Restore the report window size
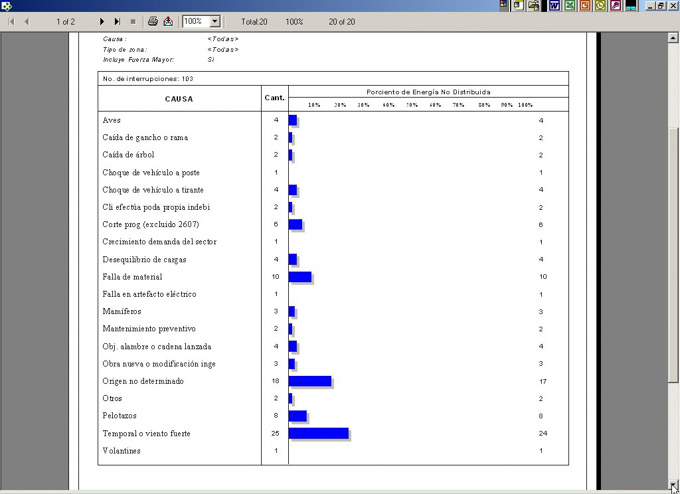 pos(661,6)
